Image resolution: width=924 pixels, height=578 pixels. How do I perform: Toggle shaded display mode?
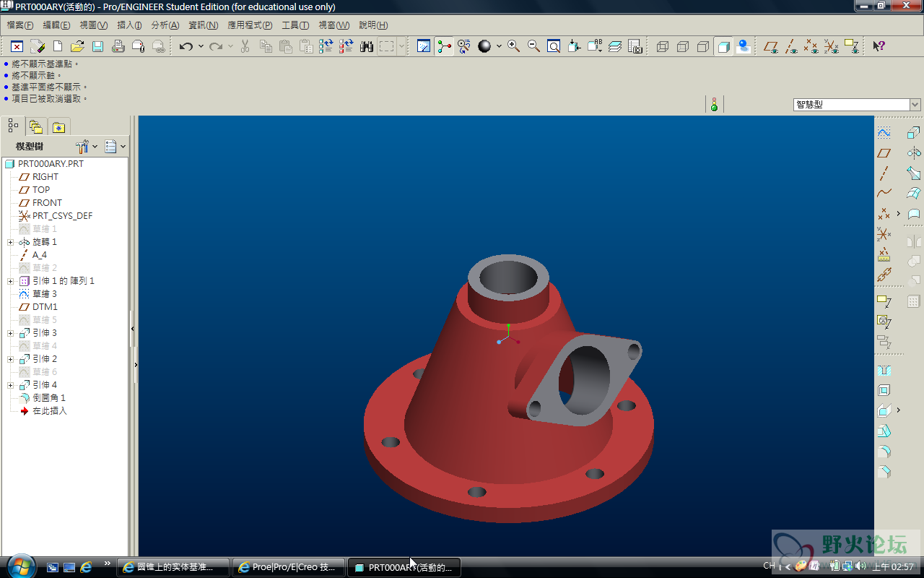click(723, 46)
